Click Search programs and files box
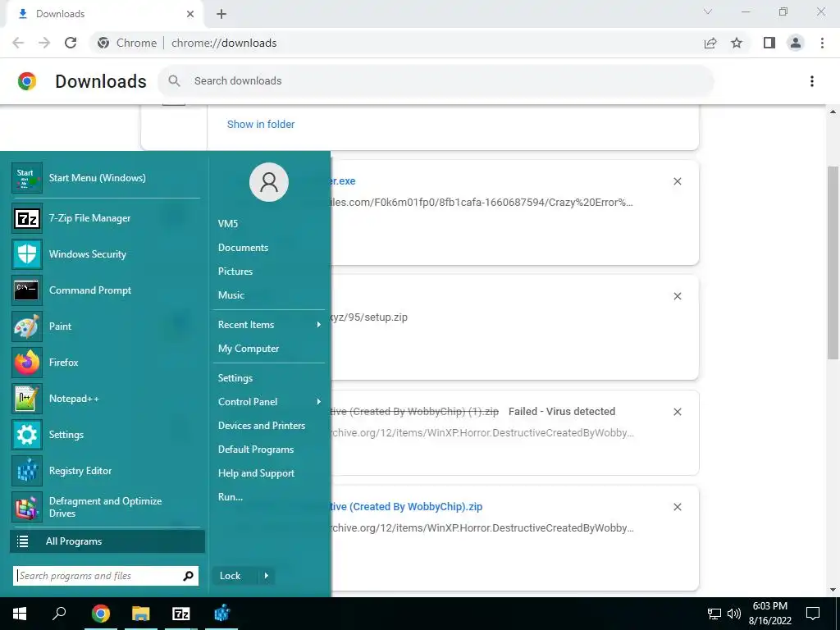 [106, 576]
